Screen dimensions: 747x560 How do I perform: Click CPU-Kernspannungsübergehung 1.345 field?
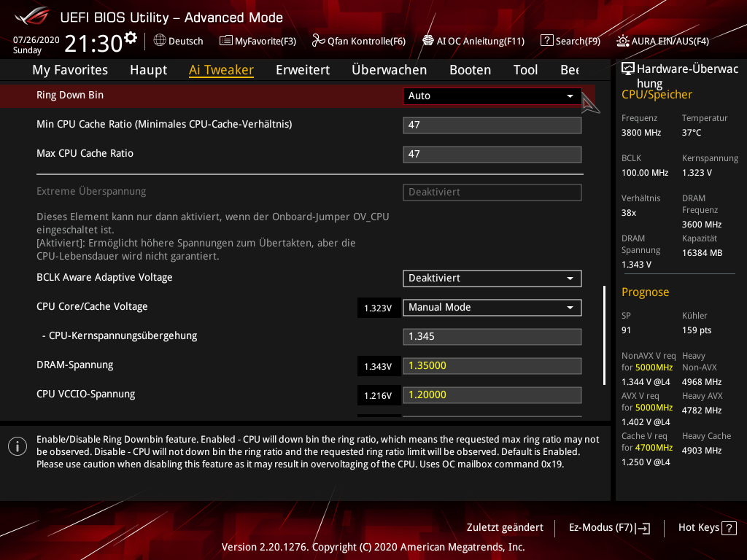[x=492, y=337]
